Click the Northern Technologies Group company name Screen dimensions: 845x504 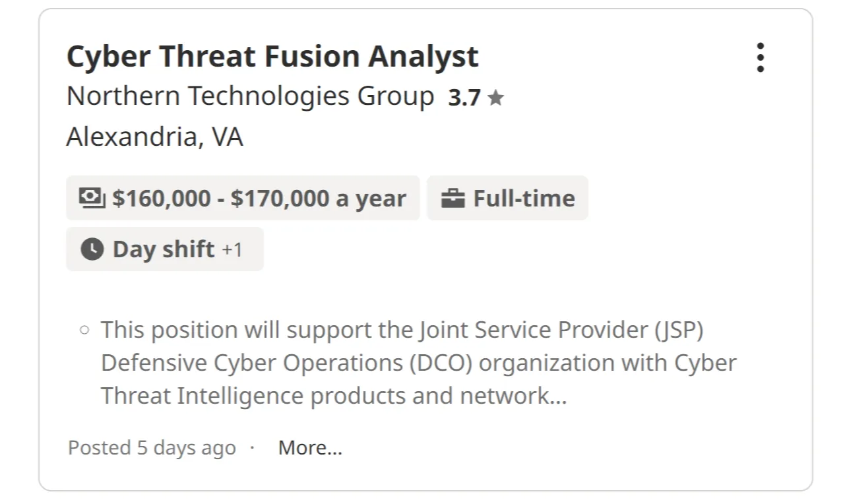point(250,96)
